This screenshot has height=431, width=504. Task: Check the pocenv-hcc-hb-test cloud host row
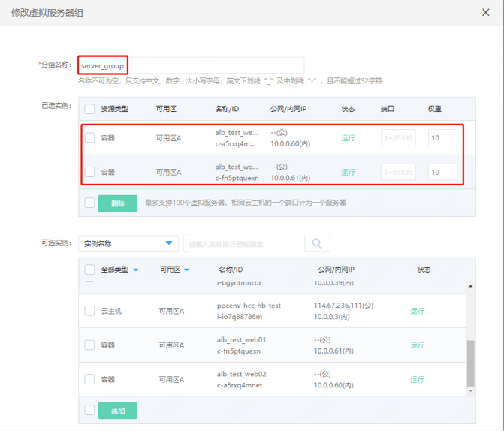(89, 311)
